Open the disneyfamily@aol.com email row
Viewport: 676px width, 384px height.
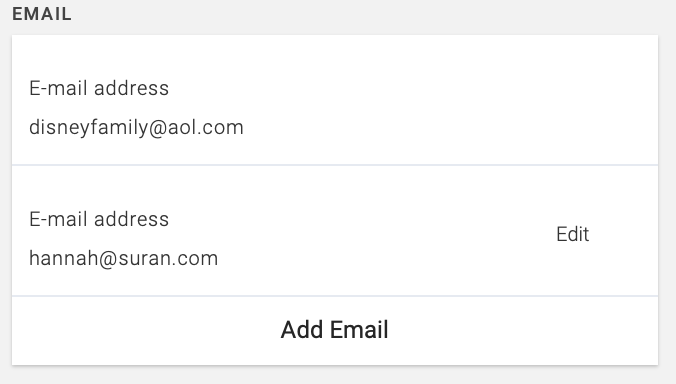(x=335, y=100)
